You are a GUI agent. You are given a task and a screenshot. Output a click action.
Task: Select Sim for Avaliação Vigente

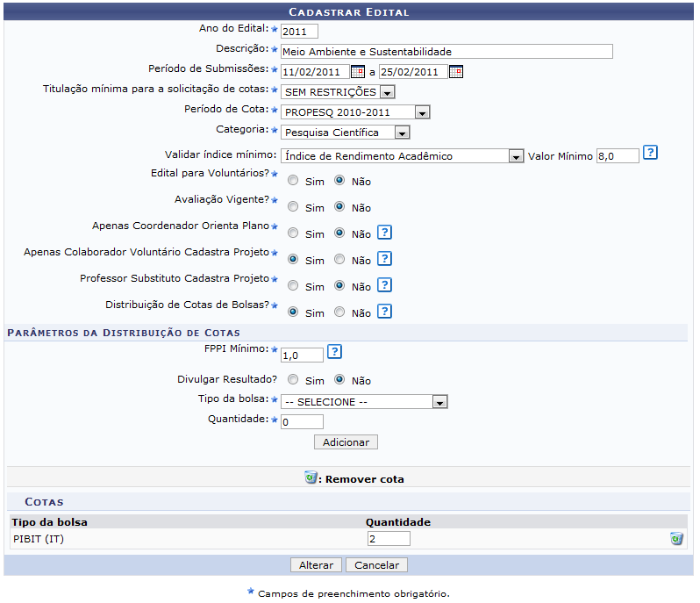(294, 207)
